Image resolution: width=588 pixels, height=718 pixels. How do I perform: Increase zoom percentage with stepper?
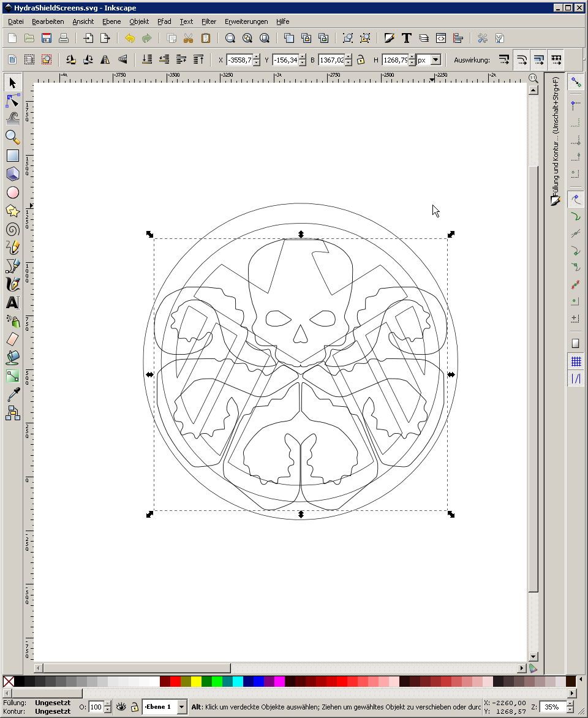(571, 705)
